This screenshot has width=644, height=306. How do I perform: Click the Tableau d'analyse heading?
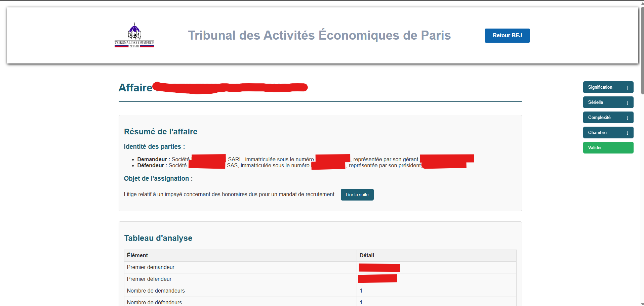pyautogui.click(x=158, y=238)
